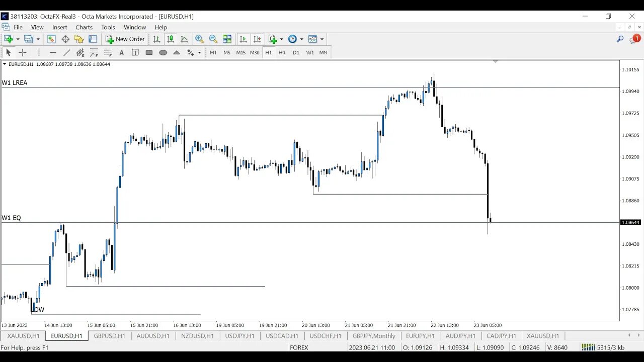Open the File menu

click(18, 27)
